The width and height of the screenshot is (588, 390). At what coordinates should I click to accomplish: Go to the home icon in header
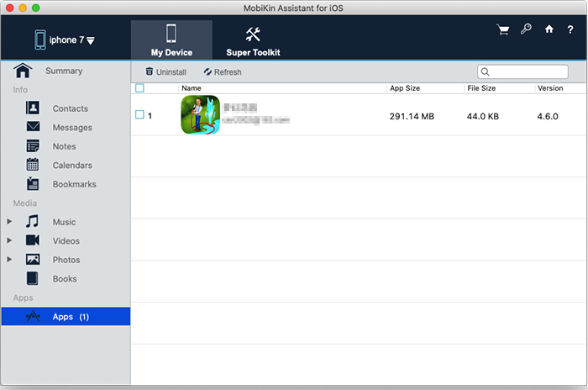coord(549,29)
